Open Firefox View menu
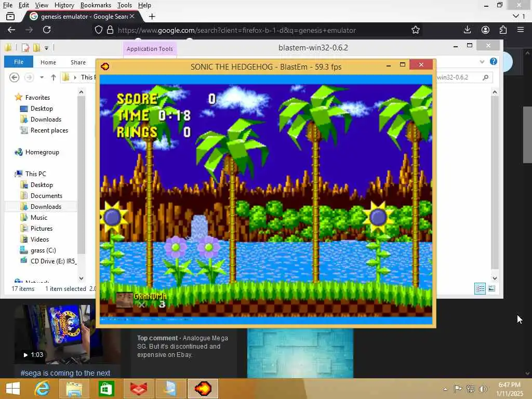The width and height of the screenshot is (532, 399). click(42, 5)
